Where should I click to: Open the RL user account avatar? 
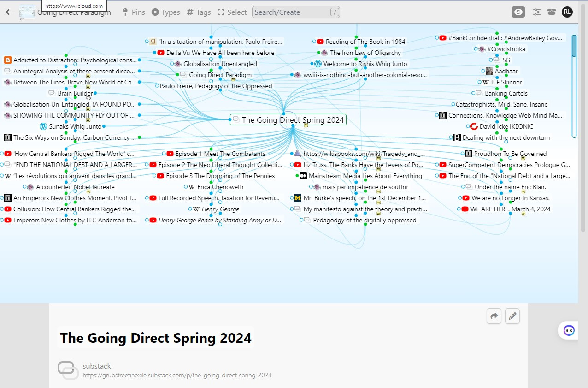coord(567,12)
